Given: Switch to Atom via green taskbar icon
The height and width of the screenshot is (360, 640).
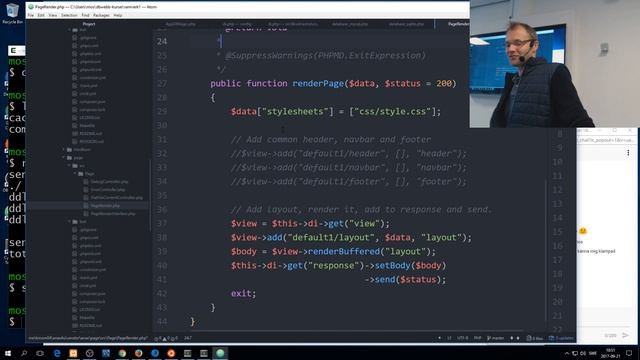Looking at the screenshot, I should (220, 353).
